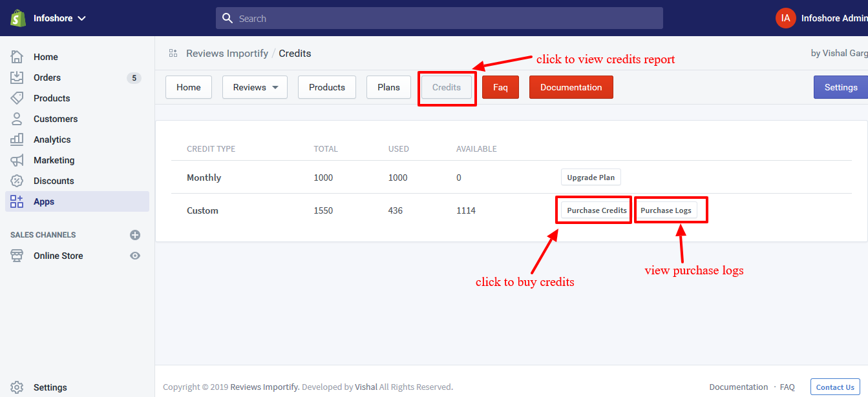Viewport: 868px width, 397px height.
Task: Click the Discounts percent badge icon
Action: point(17,181)
